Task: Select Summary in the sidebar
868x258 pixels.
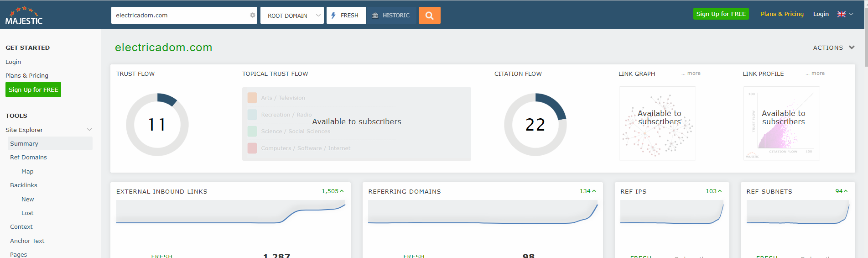Action: (x=50, y=143)
